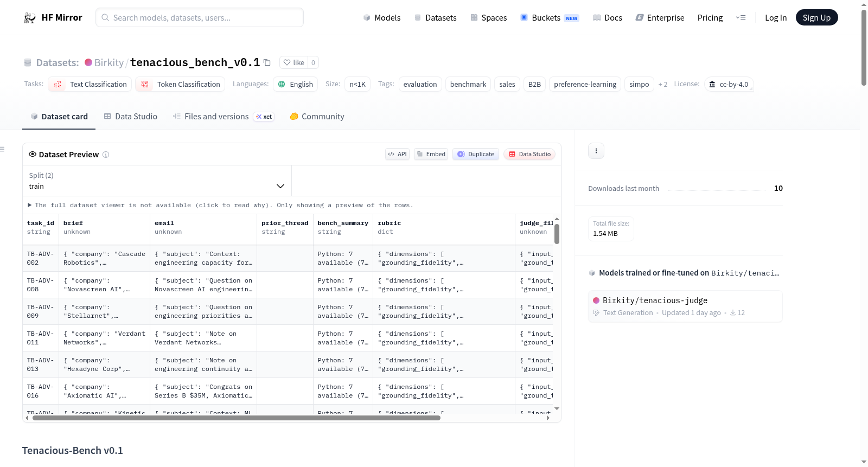Click the HF Mirror logo icon
Image resolution: width=868 pixels, height=467 pixels.
pos(30,18)
